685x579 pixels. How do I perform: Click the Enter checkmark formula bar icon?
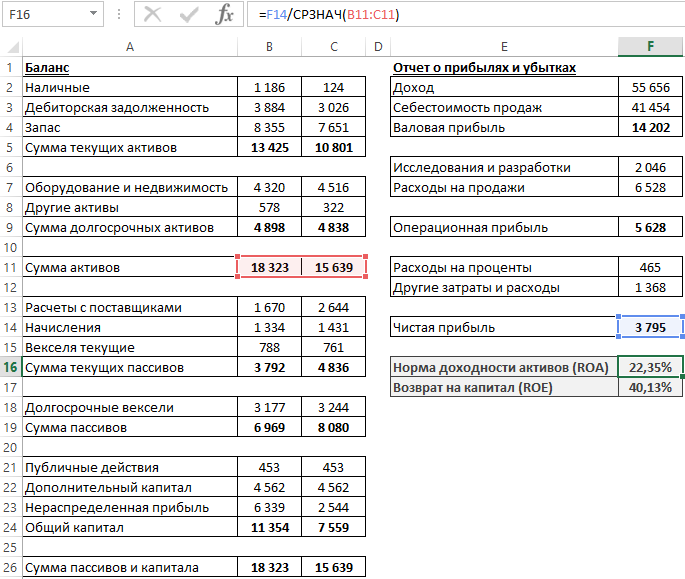190,14
